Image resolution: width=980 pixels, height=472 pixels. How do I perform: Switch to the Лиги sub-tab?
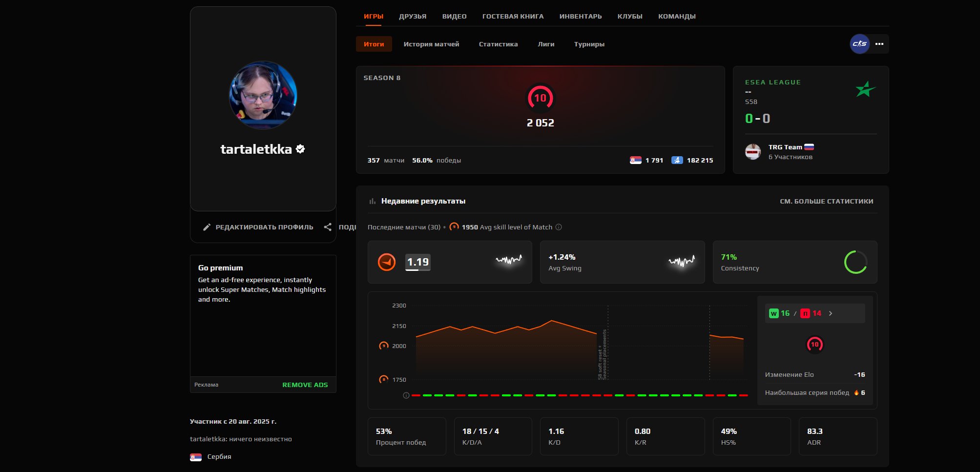546,44
